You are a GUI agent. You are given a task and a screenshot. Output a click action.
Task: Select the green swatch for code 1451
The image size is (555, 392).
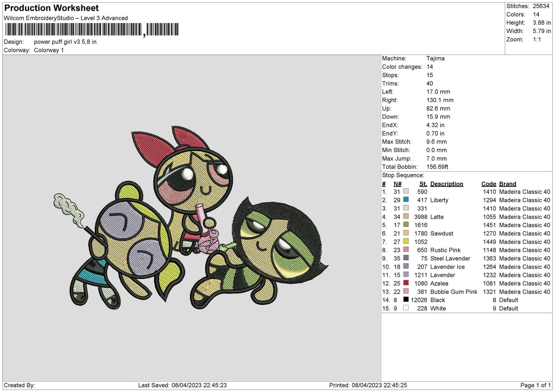click(406, 225)
